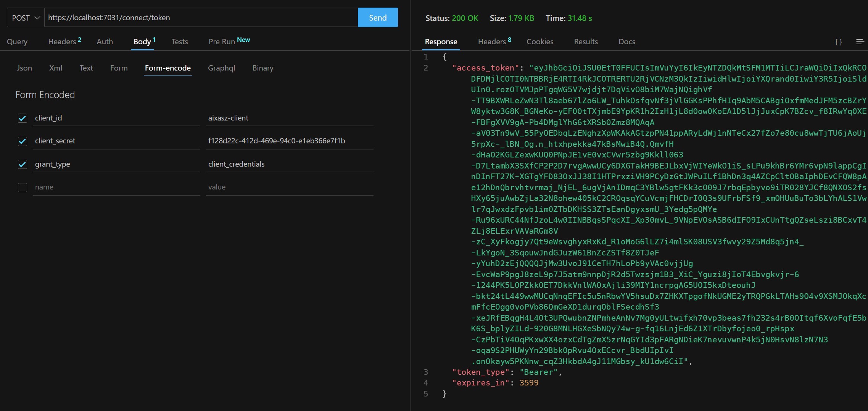This screenshot has height=411, width=868.
Task: Select the Xml body type
Action: 56,68
